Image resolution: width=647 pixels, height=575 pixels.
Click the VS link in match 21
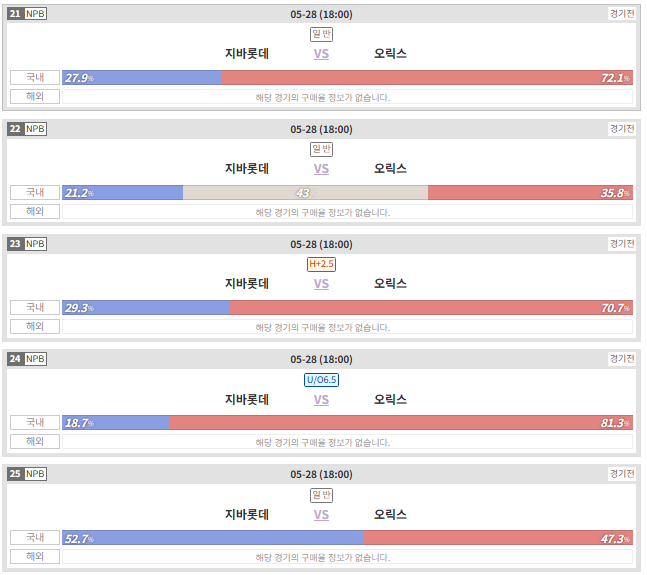coord(321,54)
